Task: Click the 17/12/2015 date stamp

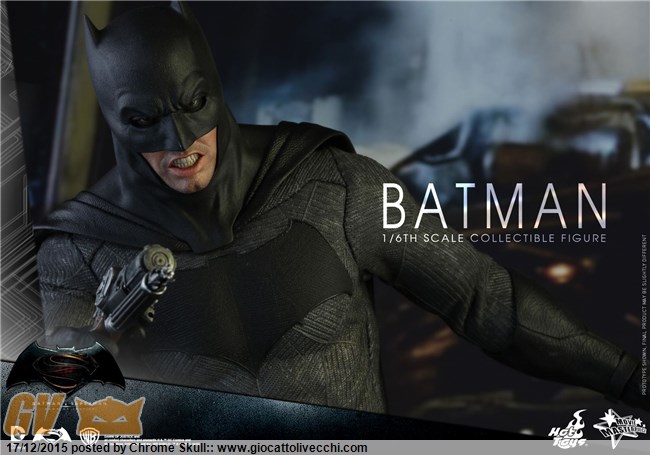Action: point(28,448)
